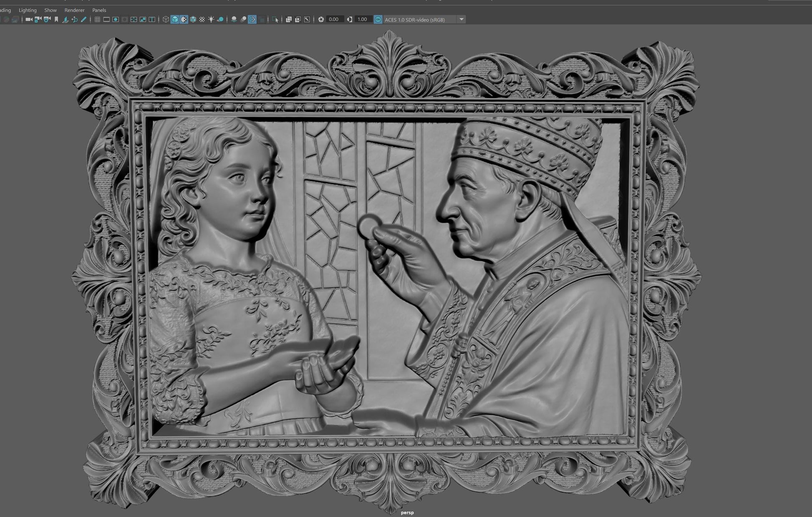Click the Gamma half-circle icon
812x517 pixels.
tap(350, 19)
